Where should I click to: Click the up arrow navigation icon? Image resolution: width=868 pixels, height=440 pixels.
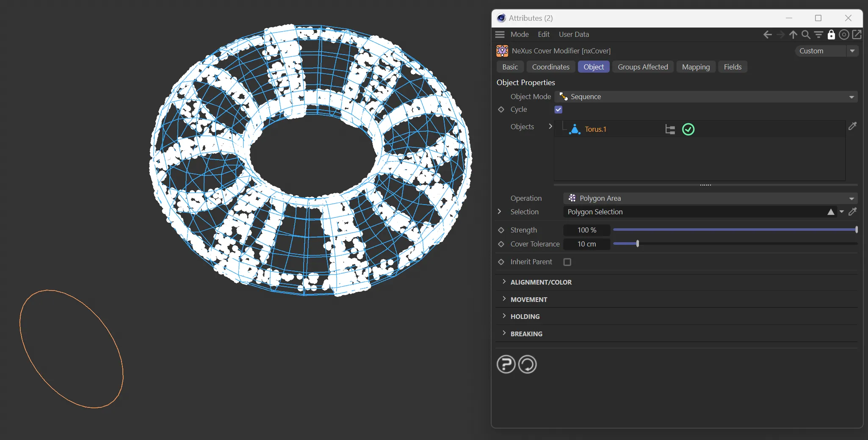793,35
